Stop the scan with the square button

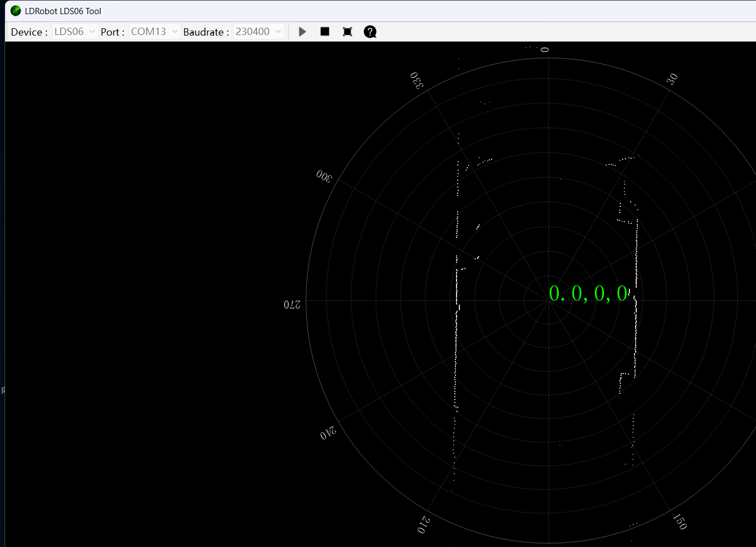[x=325, y=32]
